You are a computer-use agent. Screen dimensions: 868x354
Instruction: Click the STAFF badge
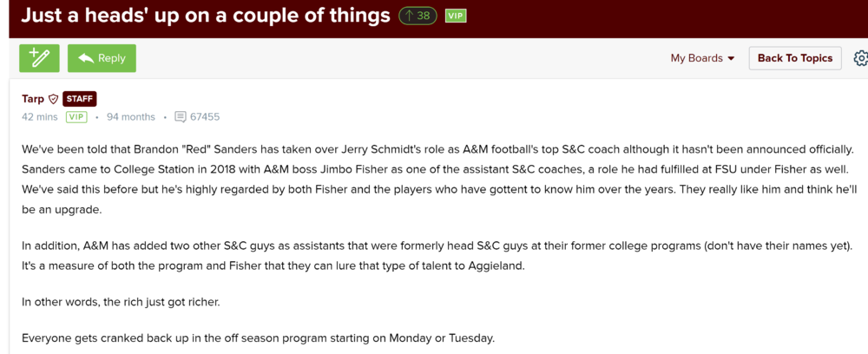(x=79, y=99)
